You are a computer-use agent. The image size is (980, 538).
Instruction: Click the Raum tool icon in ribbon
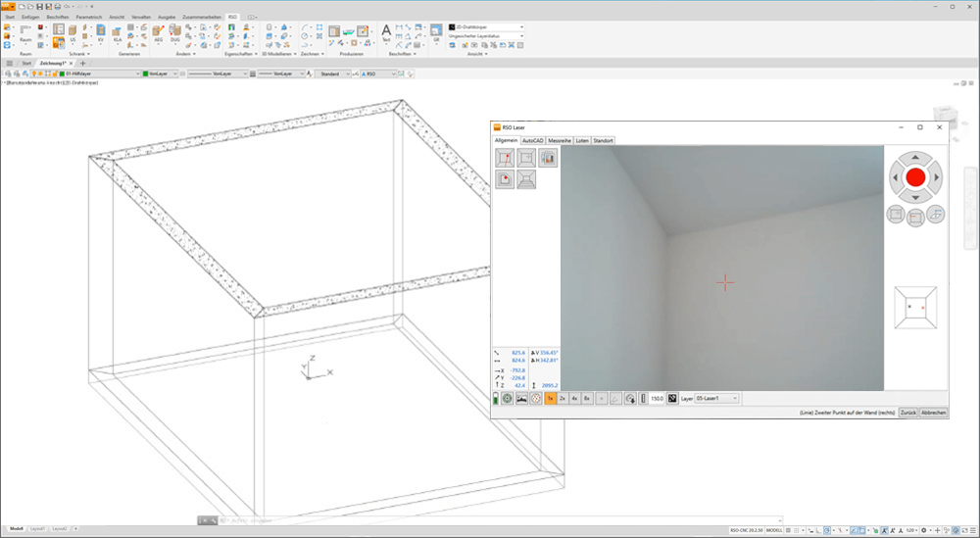tap(25, 35)
